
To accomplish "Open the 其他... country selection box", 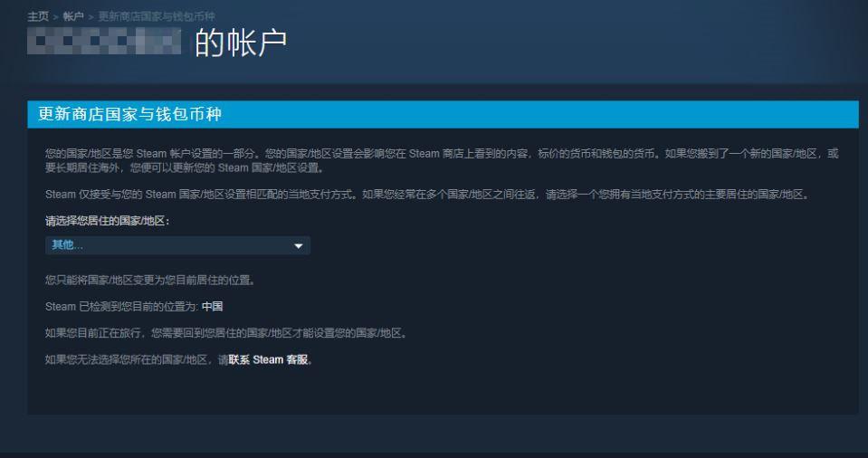I will (172, 246).
